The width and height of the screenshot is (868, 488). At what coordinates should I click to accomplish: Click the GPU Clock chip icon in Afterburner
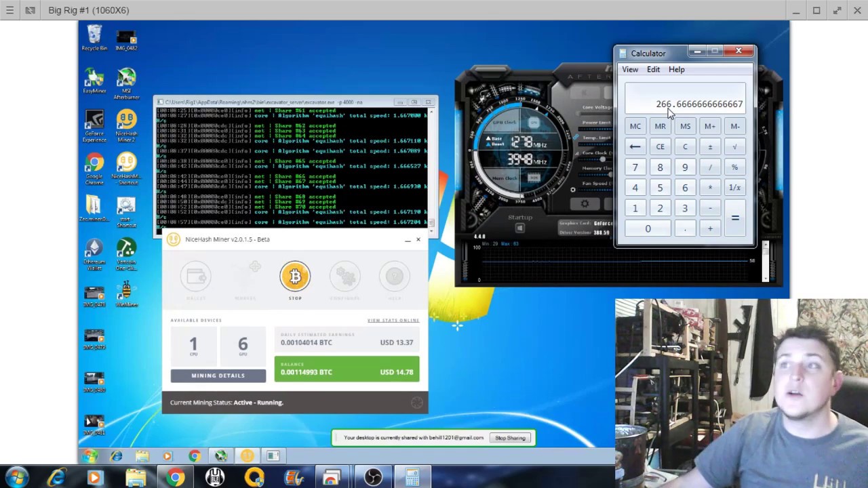click(x=534, y=123)
